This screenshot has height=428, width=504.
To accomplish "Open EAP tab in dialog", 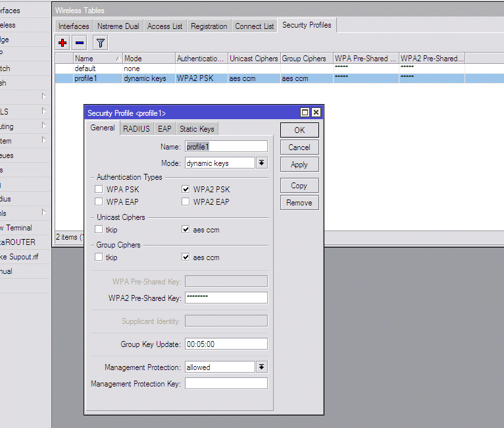I will pos(164,129).
